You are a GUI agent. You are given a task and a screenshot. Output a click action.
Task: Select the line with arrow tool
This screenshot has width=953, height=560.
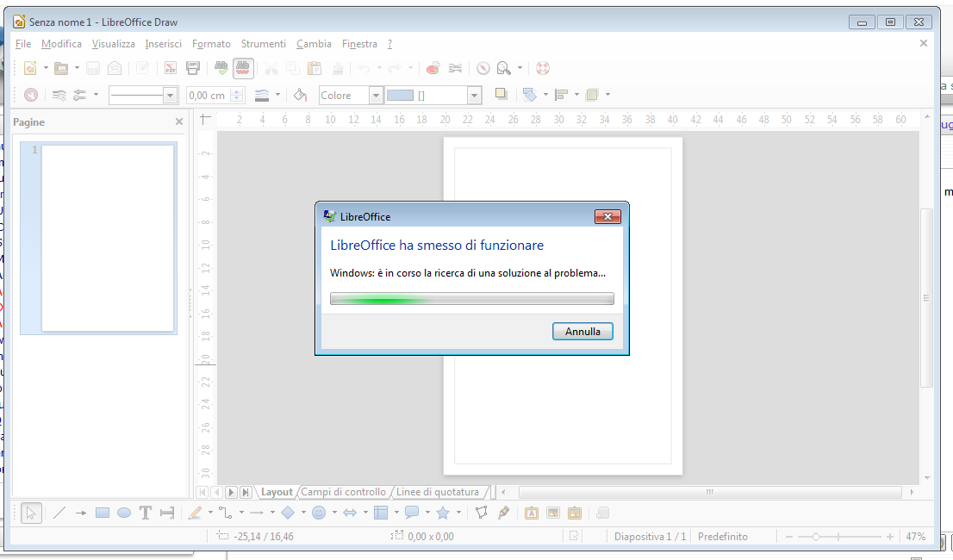(x=81, y=513)
